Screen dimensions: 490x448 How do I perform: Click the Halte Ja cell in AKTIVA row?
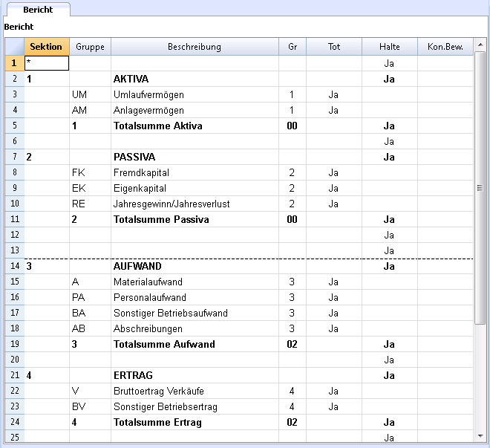pos(390,79)
